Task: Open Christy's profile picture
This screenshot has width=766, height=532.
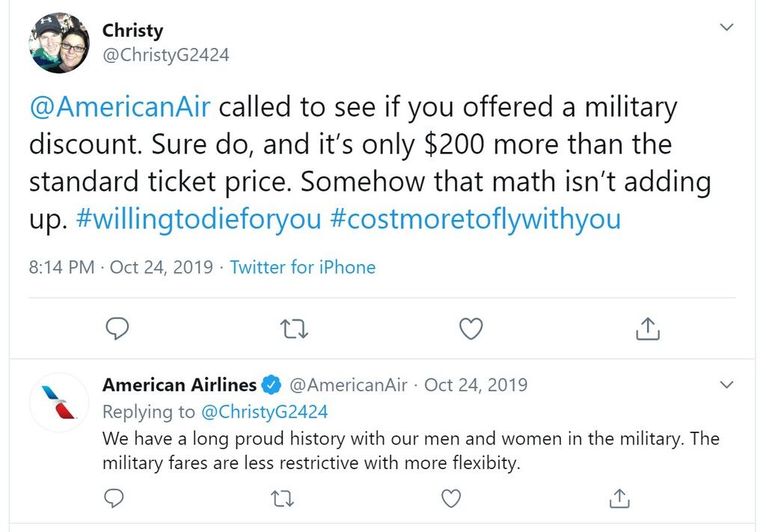Action: tap(59, 43)
